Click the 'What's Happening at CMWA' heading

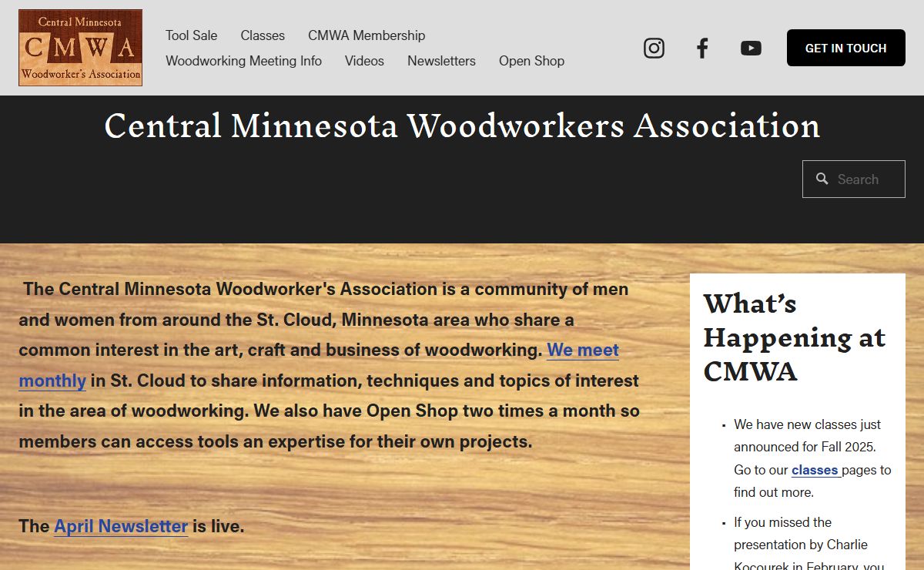795,337
